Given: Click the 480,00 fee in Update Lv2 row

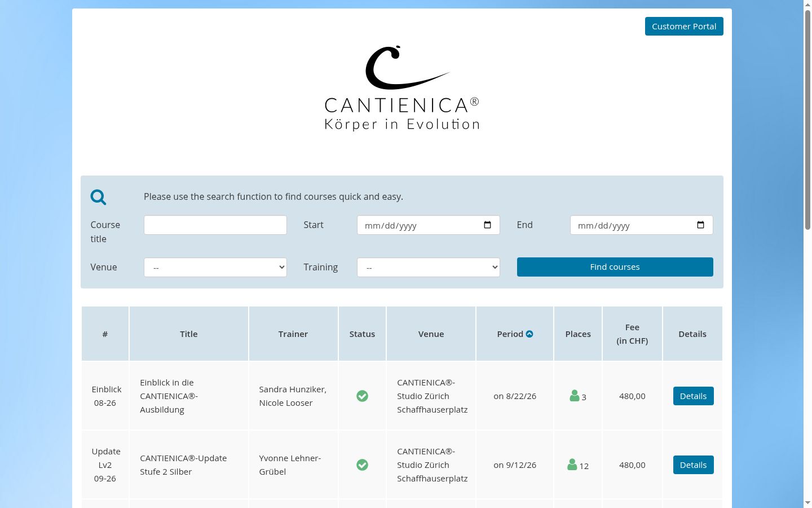Looking at the screenshot, I should tap(632, 465).
